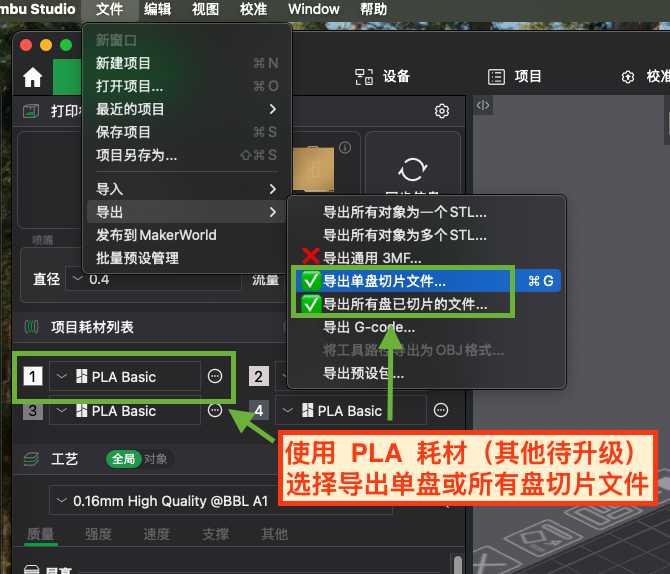Screen dimensions: 670x574
Task: Open the Window menu in menu bar
Action: tap(314, 9)
